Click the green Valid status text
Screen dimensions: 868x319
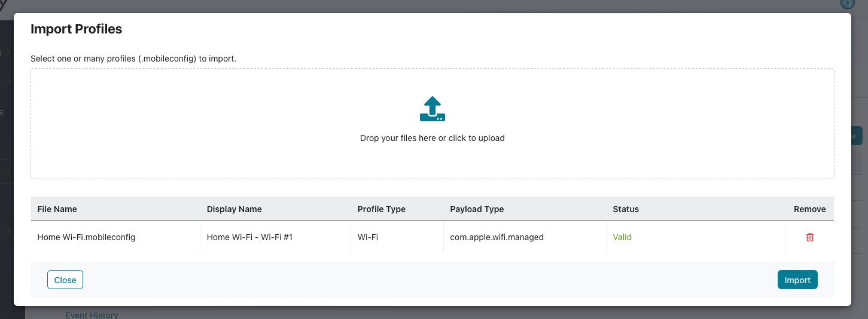coord(622,237)
